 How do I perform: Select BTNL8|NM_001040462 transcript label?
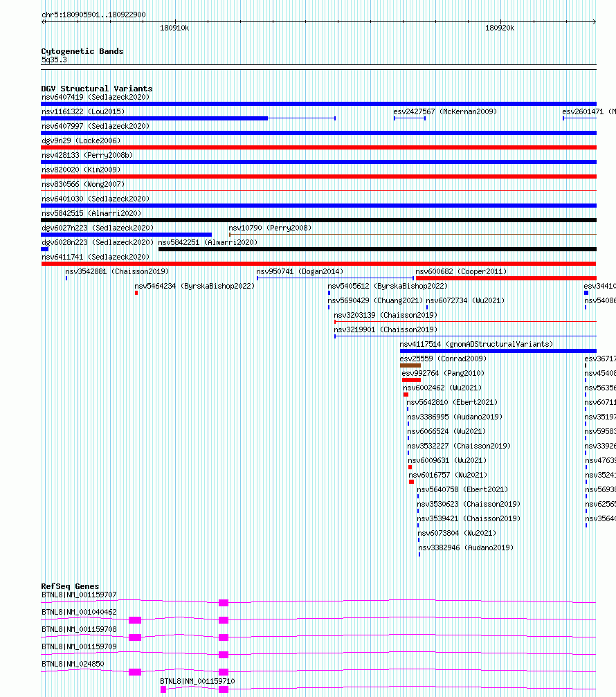click(x=79, y=612)
